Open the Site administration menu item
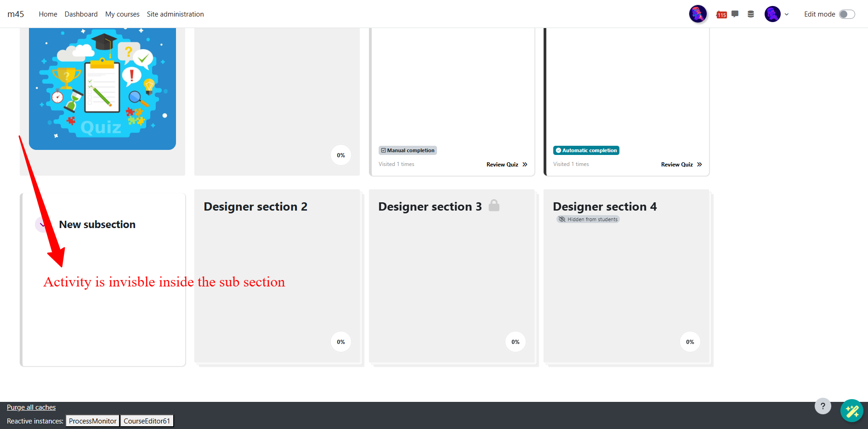868x429 pixels. click(175, 14)
